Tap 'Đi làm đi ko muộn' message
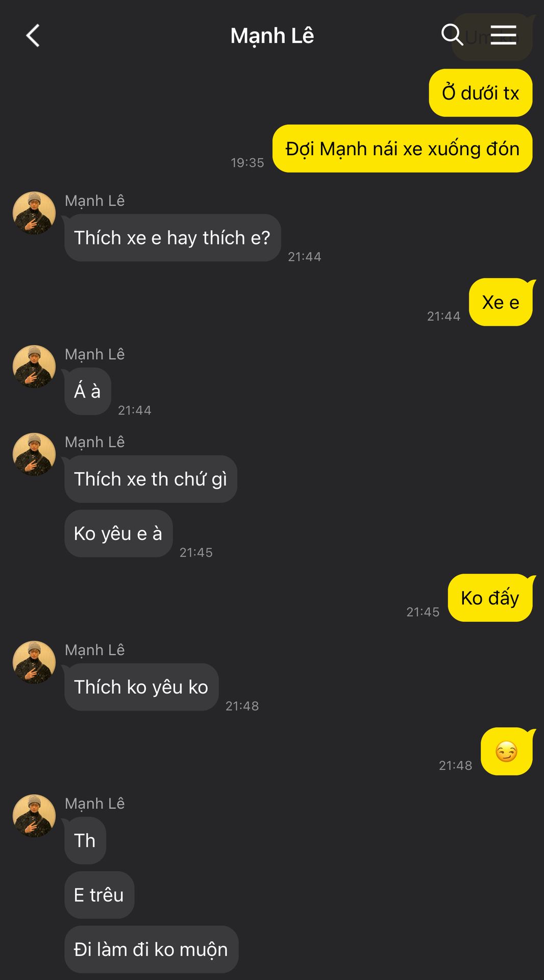This screenshot has height=980, width=544. coord(152,949)
